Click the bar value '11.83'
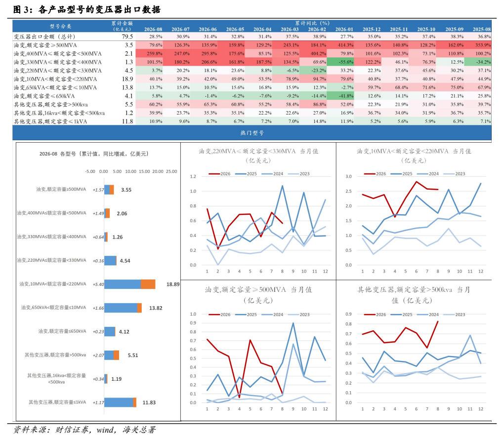This screenshot has width=504, height=441. pos(149,402)
